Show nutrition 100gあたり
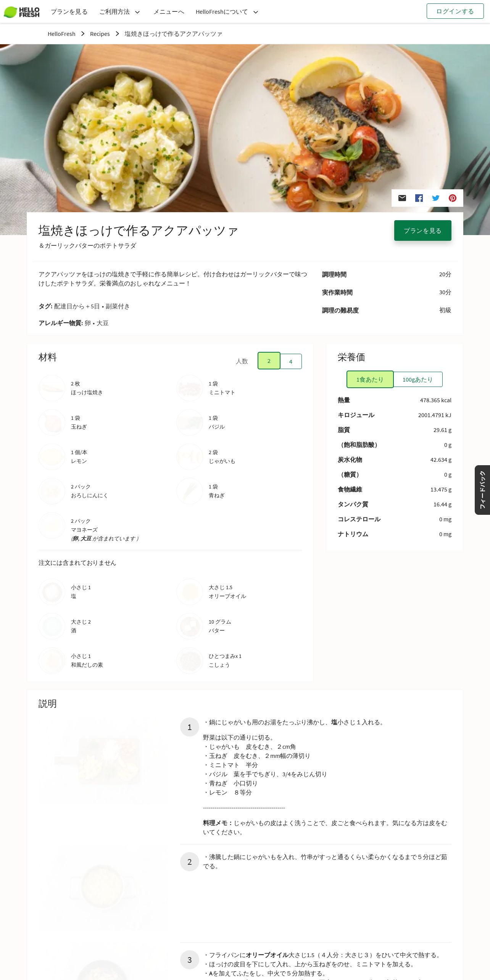Viewport: 490px width, 980px height. [418, 379]
